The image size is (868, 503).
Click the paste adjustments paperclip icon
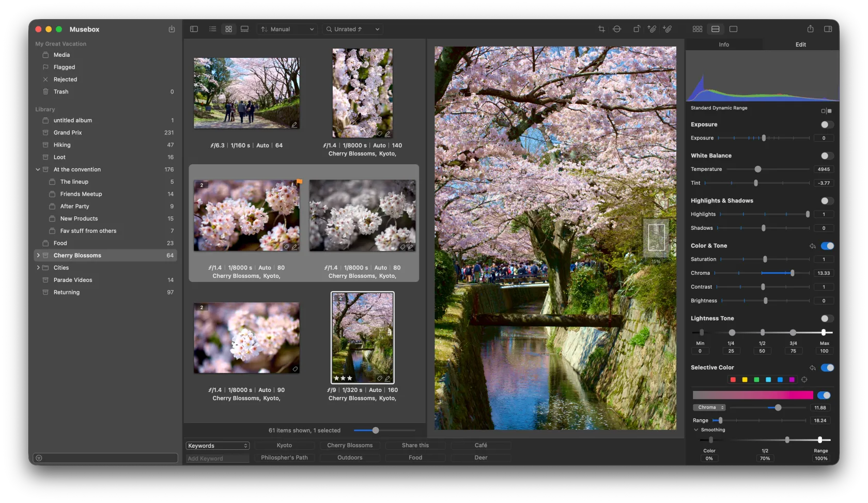coord(668,29)
